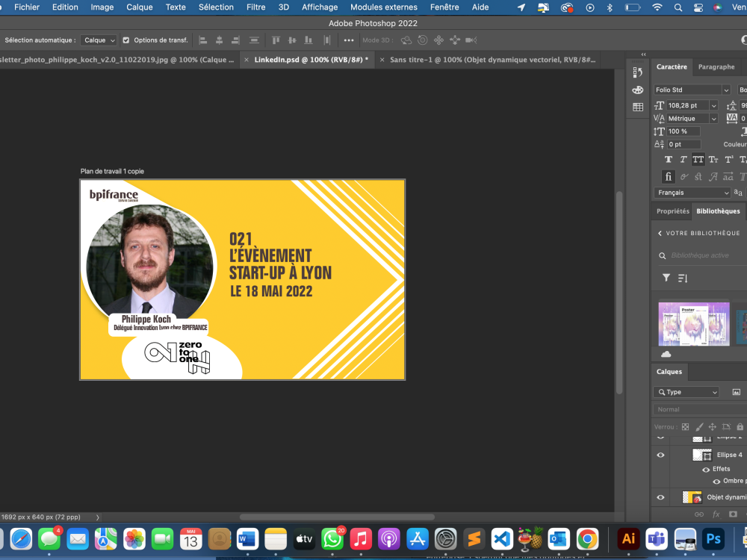This screenshot has height=560, width=747.
Task: Toggle Superscript text style
Action: [x=728, y=160]
